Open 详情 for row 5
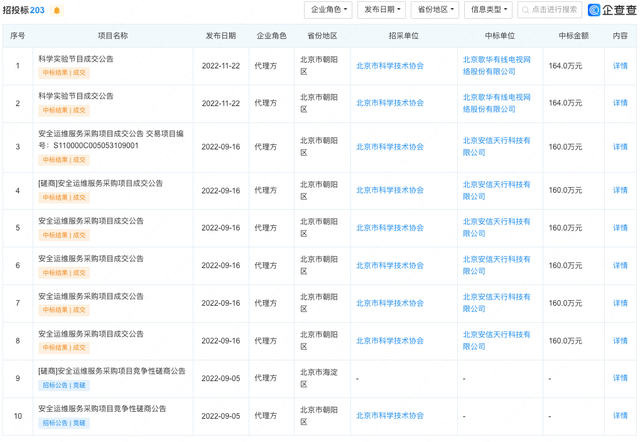This screenshot has height=442, width=640. coord(620,228)
